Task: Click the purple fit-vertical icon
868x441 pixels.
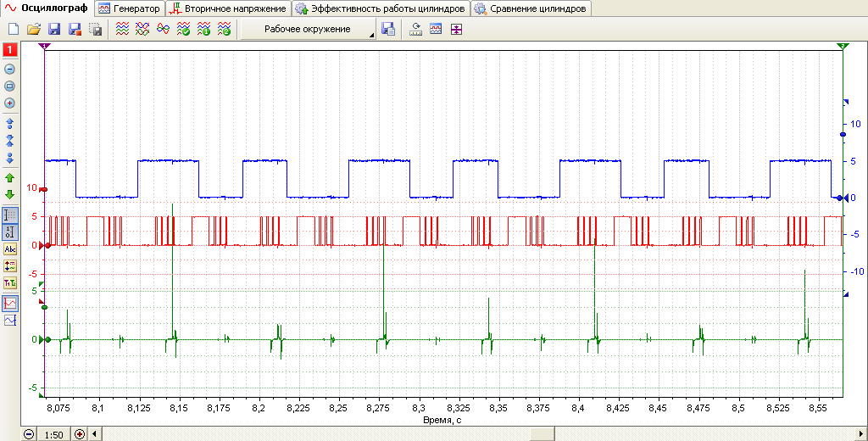Action: 455,30
